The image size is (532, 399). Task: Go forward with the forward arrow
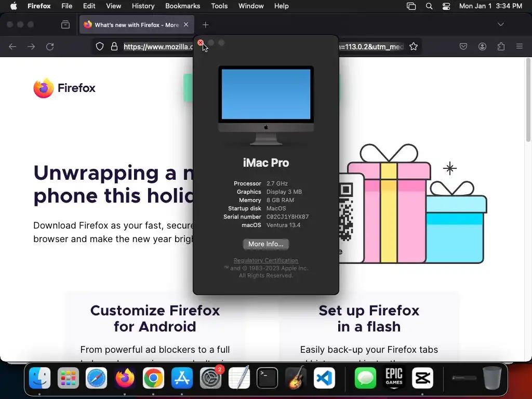tap(31, 46)
